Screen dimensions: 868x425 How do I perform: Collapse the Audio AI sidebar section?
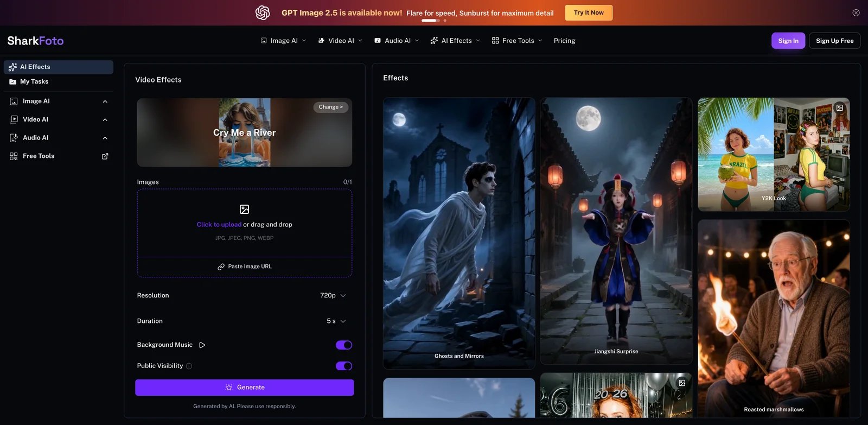[105, 138]
